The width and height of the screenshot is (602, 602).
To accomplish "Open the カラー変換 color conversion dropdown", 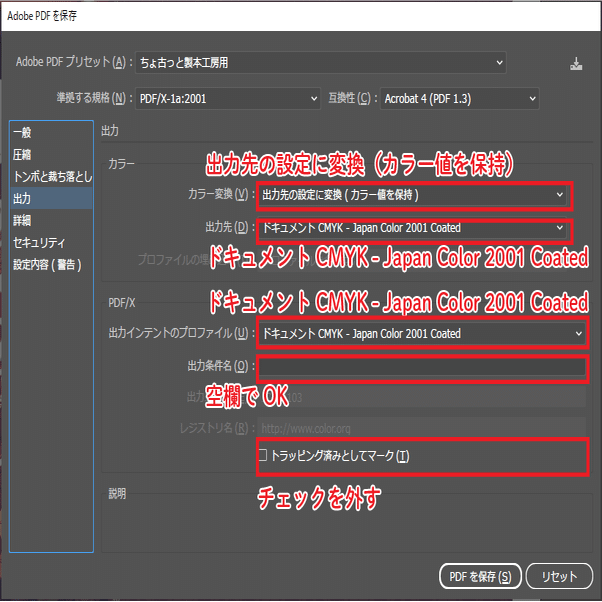I will (412, 195).
